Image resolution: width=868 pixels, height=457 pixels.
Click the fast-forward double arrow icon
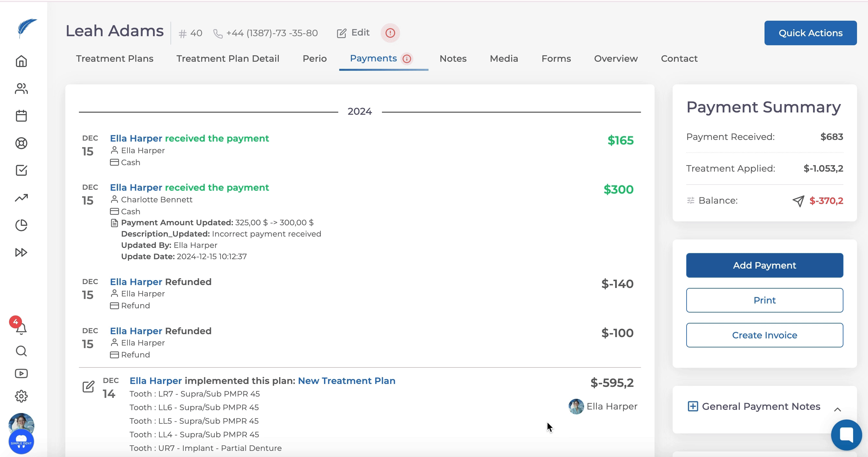(x=21, y=252)
